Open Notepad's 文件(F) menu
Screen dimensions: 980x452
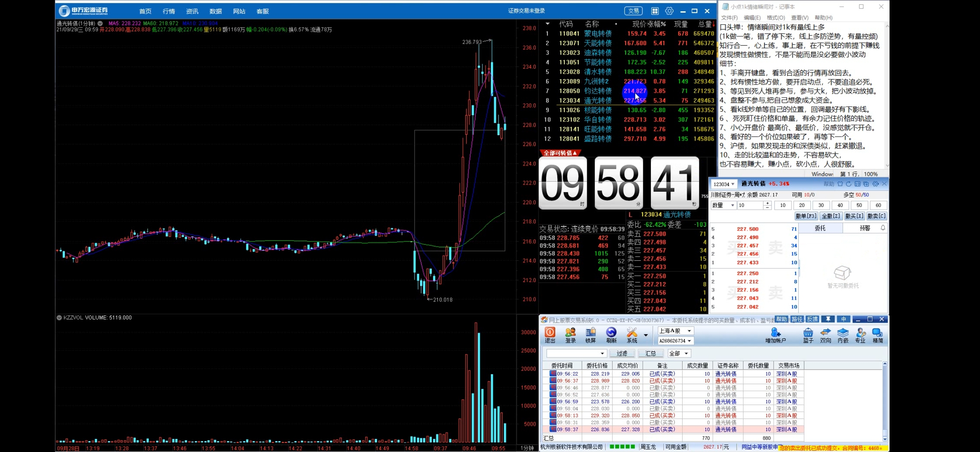pos(729,18)
